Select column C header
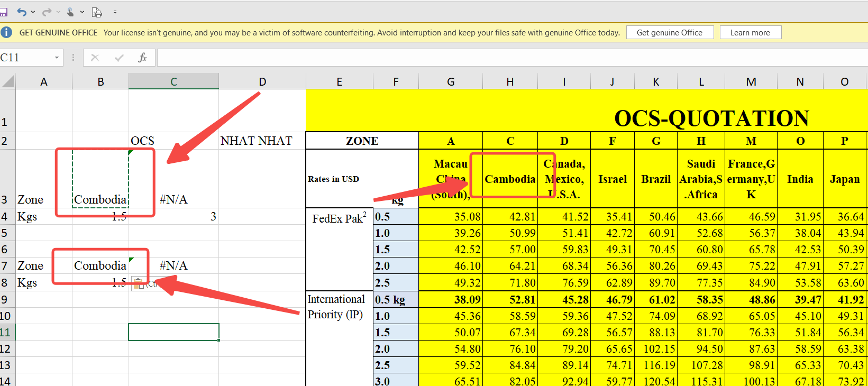Image resolution: width=868 pixels, height=386 pixels. pos(173,81)
